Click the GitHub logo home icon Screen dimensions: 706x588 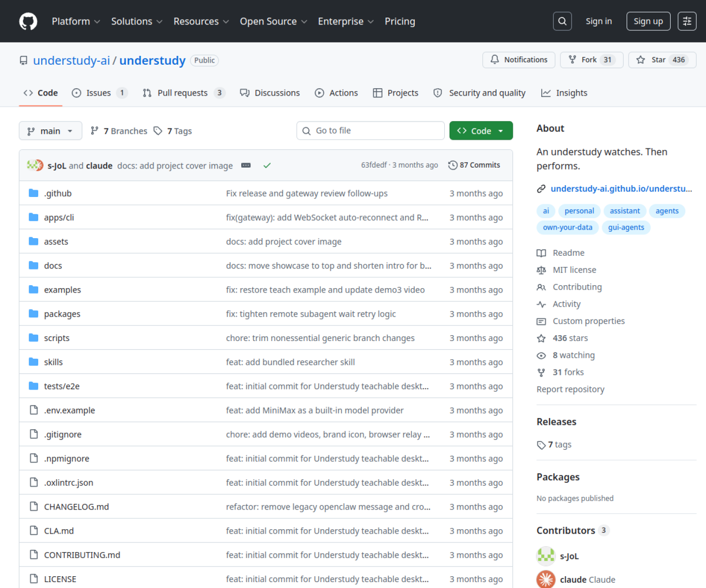click(x=28, y=22)
